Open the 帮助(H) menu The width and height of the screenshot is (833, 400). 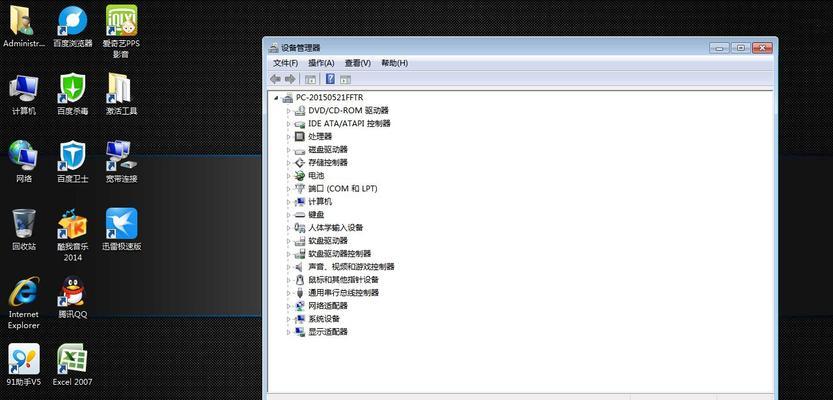click(394, 63)
